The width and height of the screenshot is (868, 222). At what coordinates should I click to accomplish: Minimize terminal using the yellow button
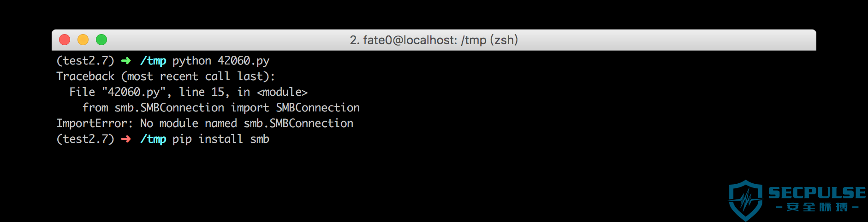click(x=83, y=40)
